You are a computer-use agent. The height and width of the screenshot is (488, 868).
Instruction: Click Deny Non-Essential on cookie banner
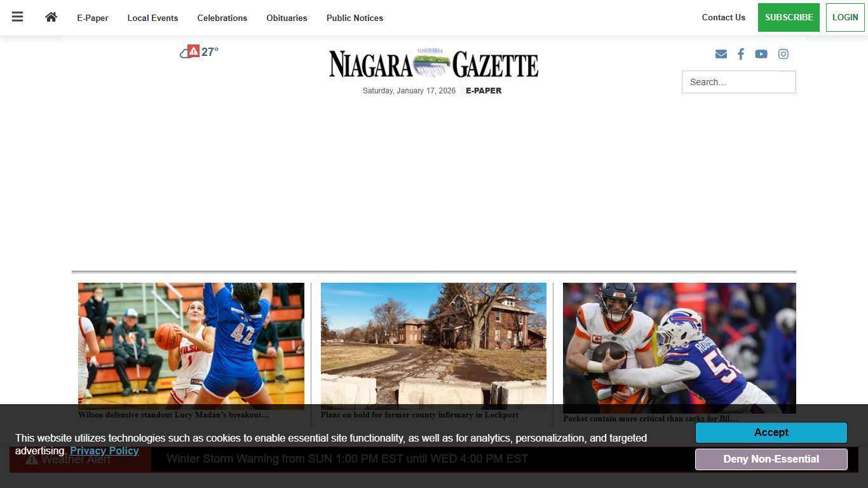pyautogui.click(x=771, y=459)
